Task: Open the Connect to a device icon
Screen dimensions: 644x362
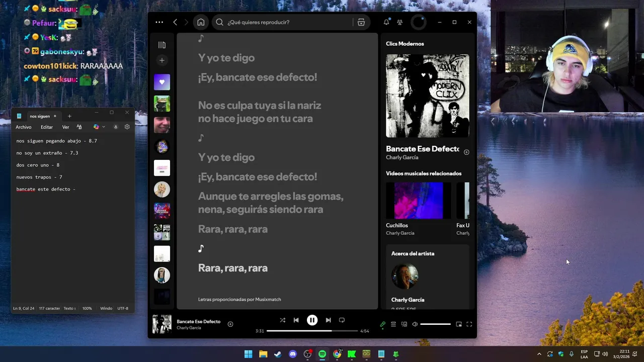Action: point(404,324)
